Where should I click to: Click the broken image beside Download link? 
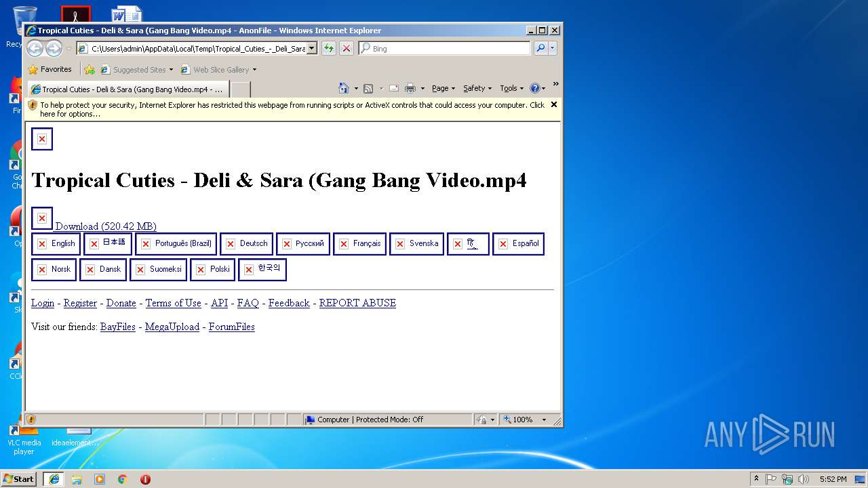click(x=42, y=218)
